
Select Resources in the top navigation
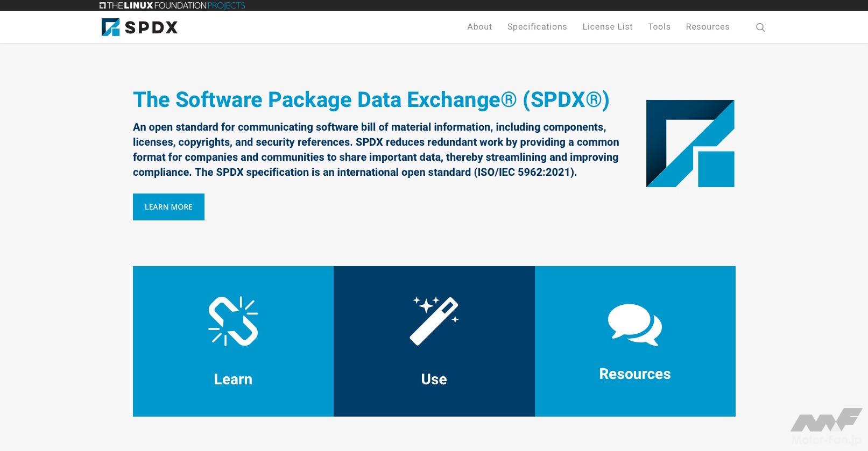(708, 27)
